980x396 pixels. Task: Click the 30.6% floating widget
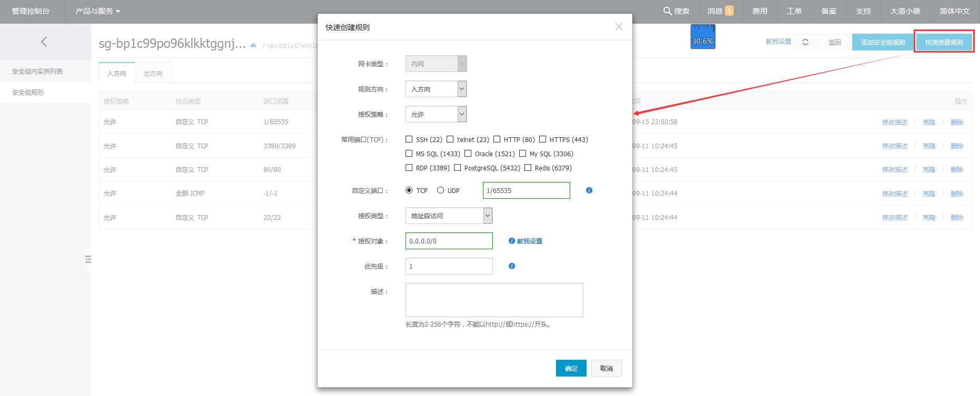pos(703,36)
